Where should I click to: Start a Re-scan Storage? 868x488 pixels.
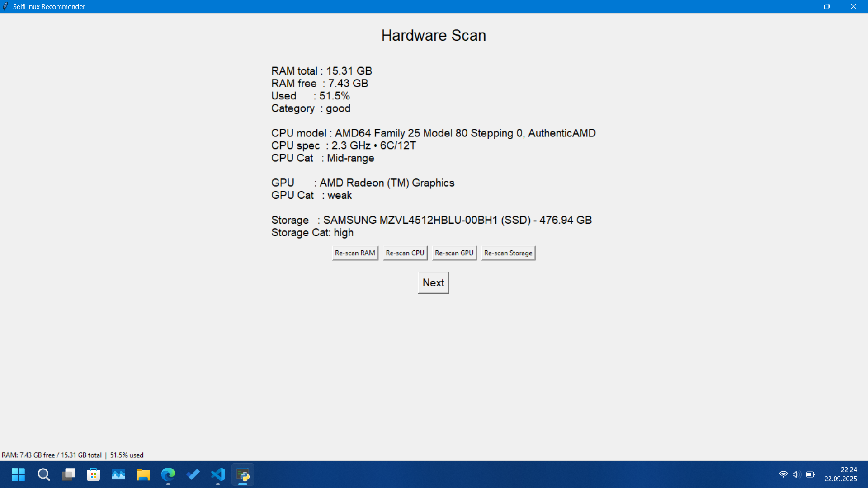508,253
